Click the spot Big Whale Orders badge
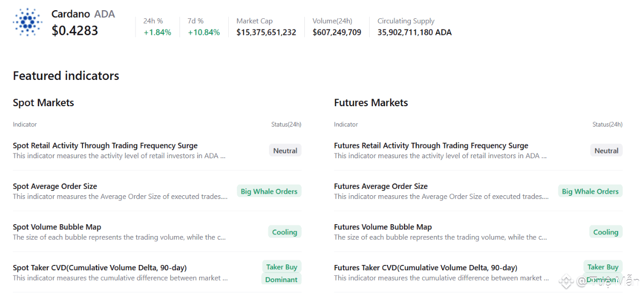Screen dimensions: 644x295 coord(269,191)
